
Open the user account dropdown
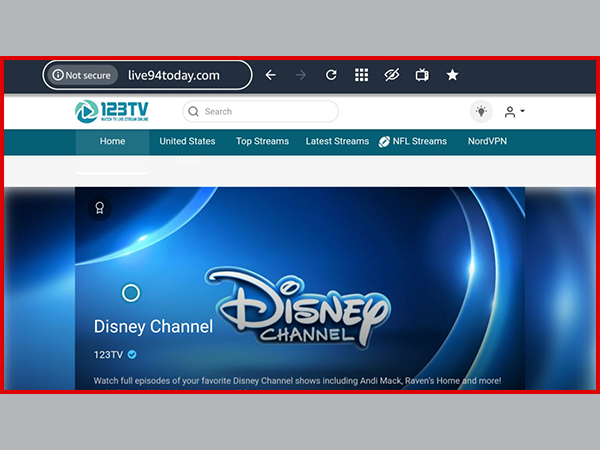(x=514, y=112)
